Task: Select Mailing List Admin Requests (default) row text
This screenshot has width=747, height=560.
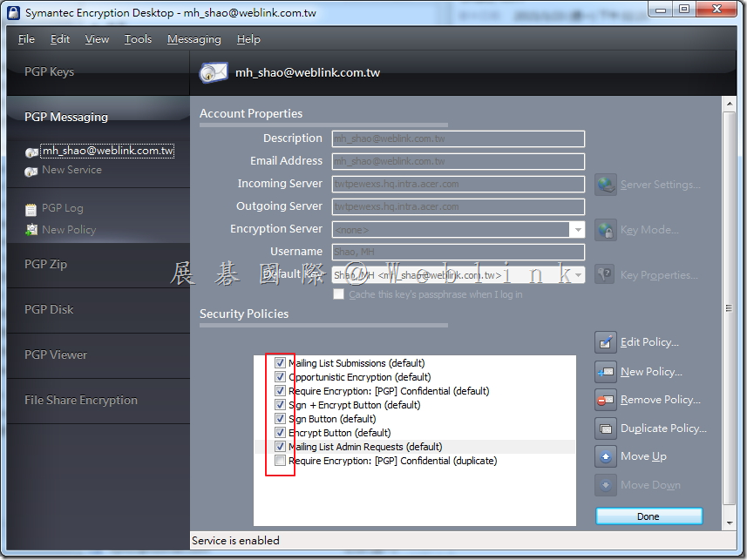Action: pyautogui.click(x=365, y=447)
